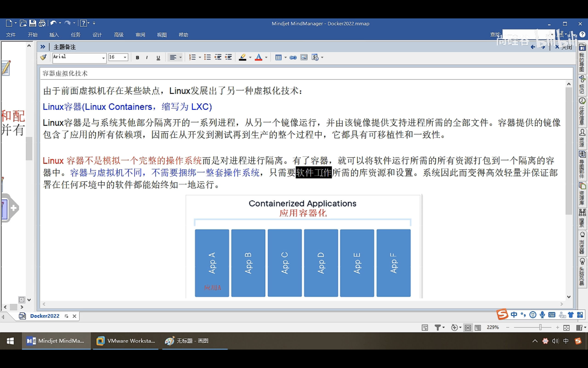Screen dimensions: 588x368
Task: Undo the last action
Action: tap(54, 23)
